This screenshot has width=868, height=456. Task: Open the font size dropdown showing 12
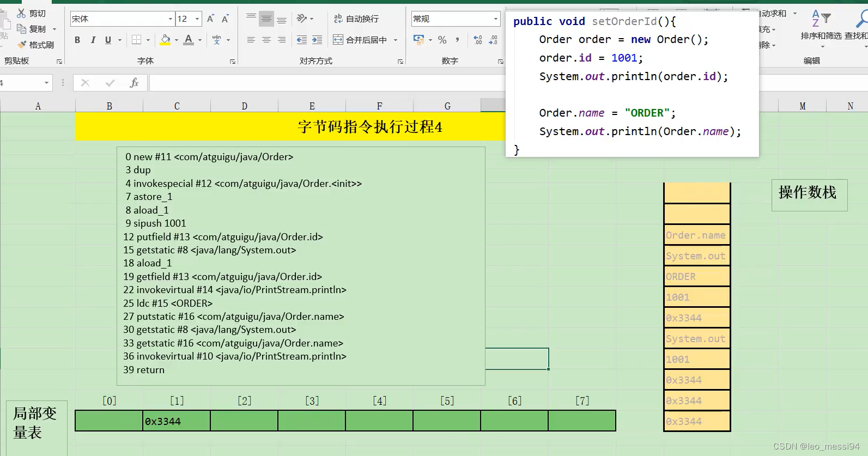pos(197,19)
